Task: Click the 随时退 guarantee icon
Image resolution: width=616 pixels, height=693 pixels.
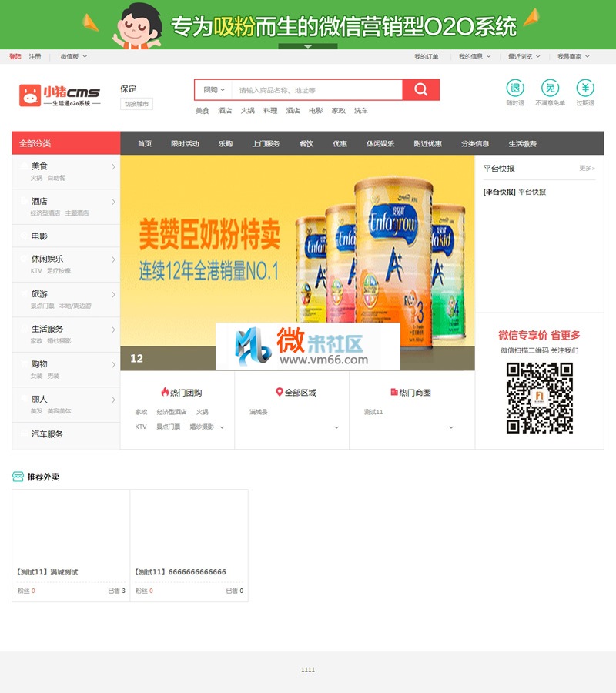Action: click(x=515, y=88)
